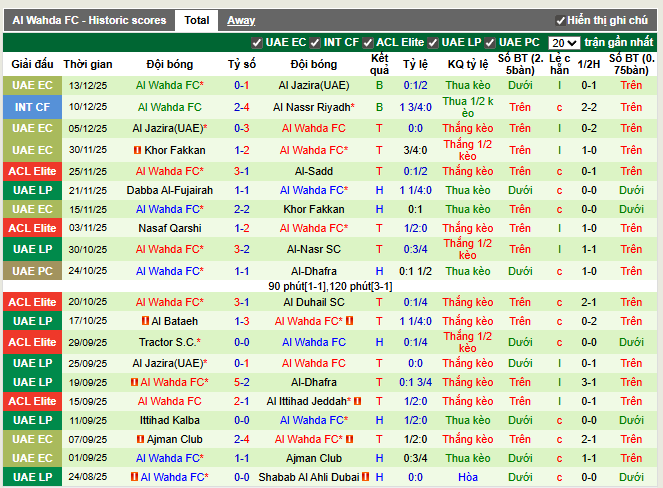The height and width of the screenshot is (488, 663).
Task: Uncheck the UAE LP filter checkbox
Action: click(433, 43)
